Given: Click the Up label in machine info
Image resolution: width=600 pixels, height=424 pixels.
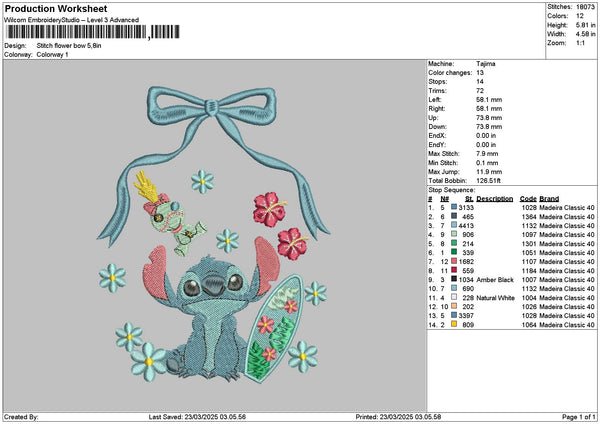Looking at the screenshot, I should pyautogui.click(x=433, y=118).
